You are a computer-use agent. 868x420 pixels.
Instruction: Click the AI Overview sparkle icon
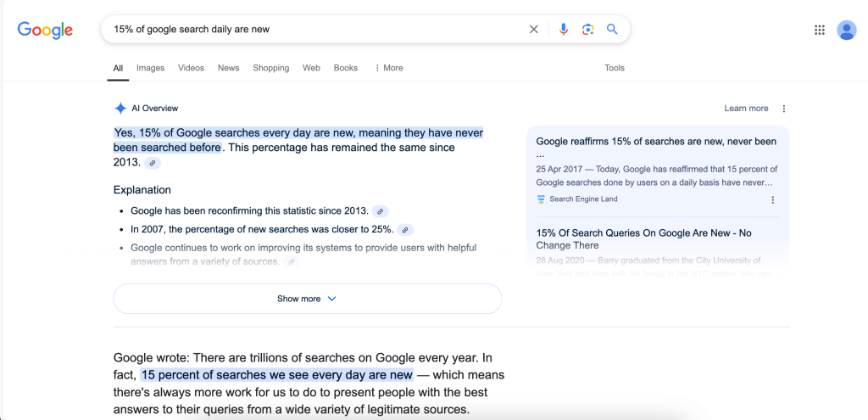(120, 108)
